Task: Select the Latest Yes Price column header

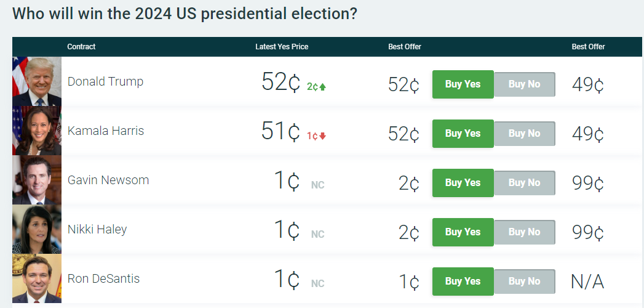Action: click(x=282, y=47)
